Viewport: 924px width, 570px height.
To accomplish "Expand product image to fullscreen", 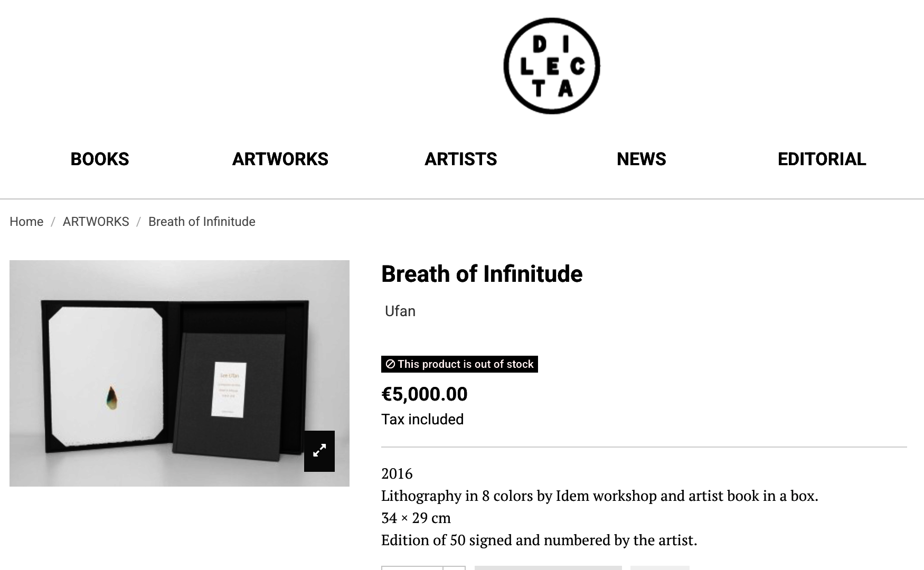I will tap(319, 451).
